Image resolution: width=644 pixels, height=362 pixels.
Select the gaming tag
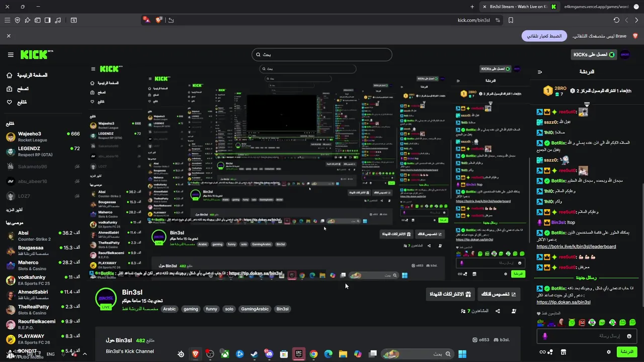[191, 309]
